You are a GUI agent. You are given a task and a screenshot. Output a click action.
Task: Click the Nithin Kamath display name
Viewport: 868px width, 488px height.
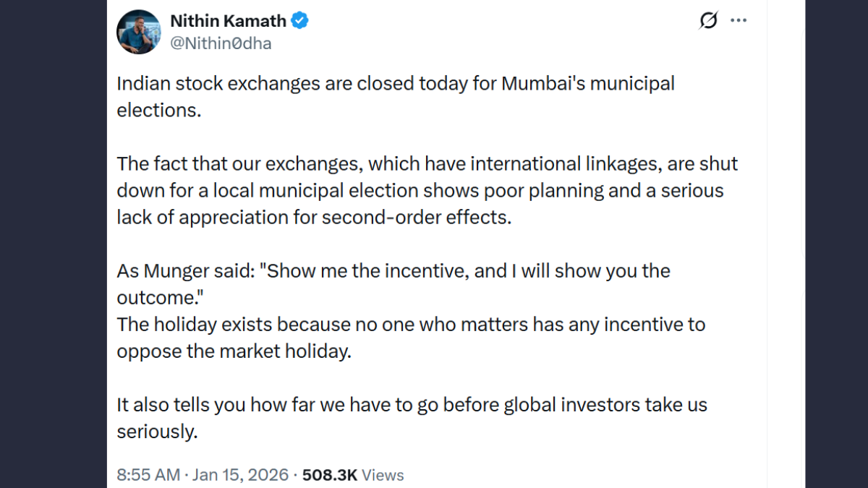pos(228,21)
